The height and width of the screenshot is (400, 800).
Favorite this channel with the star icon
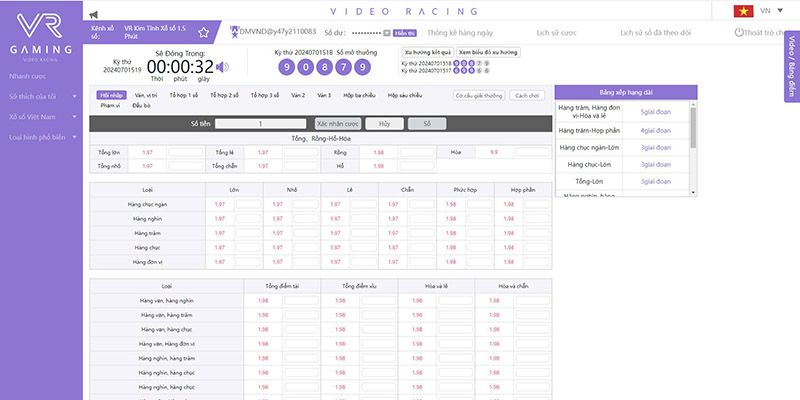click(x=204, y=33)
